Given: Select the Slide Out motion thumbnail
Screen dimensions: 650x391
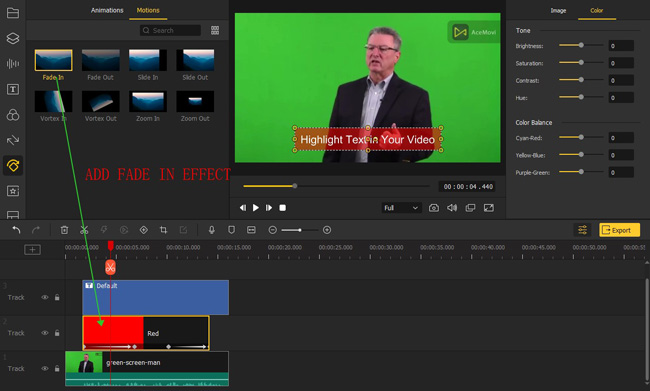Looking at the screenshot, I should point(195,60).
